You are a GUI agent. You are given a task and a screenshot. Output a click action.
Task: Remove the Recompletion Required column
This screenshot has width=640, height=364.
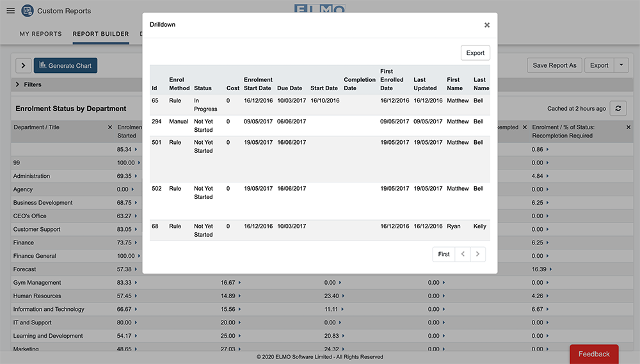pyautogui.click(x=628, y=127)
